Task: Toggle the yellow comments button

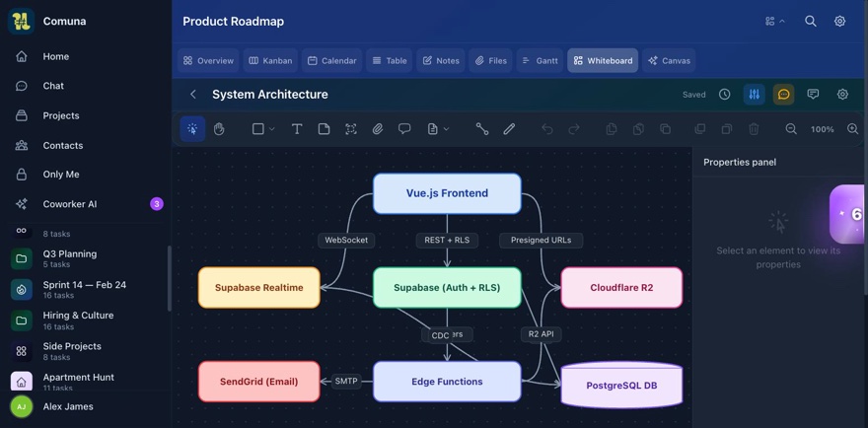Action: click(783, 94)
